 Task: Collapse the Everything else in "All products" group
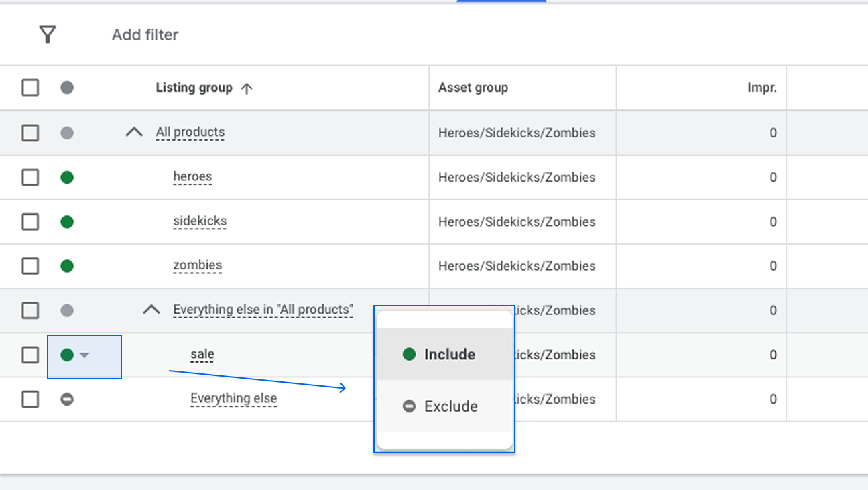tap(152, 310)
